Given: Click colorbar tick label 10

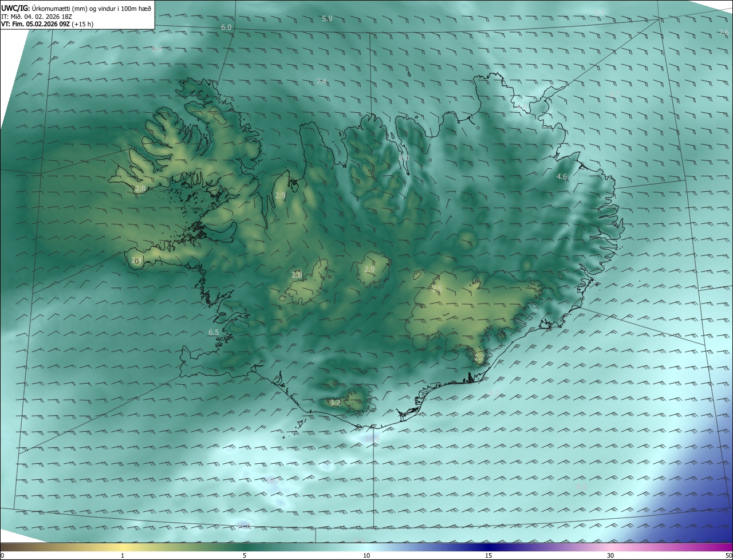Looking at the screenshot, I should pyautogui.click(x=366, y=555).
